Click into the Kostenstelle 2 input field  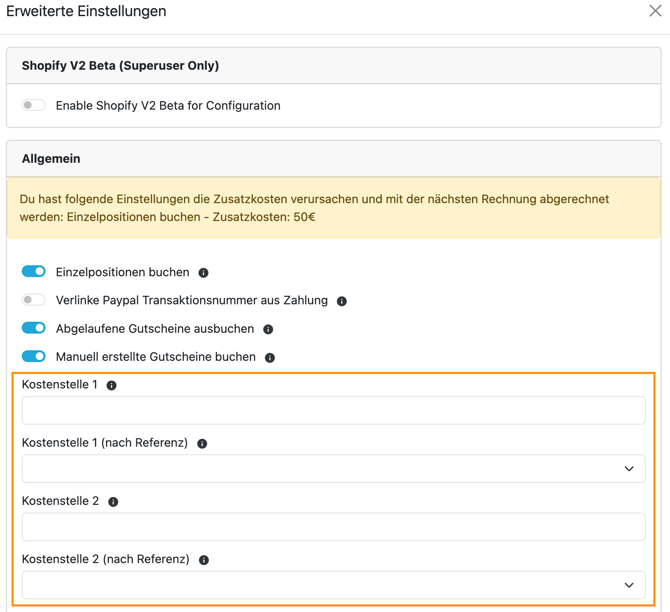point(333,528)
